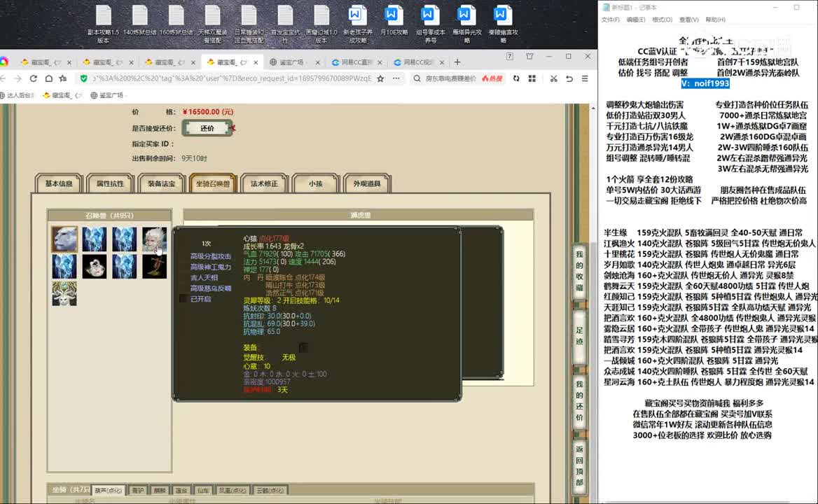Click the browser address bar URL field
Screen dimensions: 818x504
[232, 78]
